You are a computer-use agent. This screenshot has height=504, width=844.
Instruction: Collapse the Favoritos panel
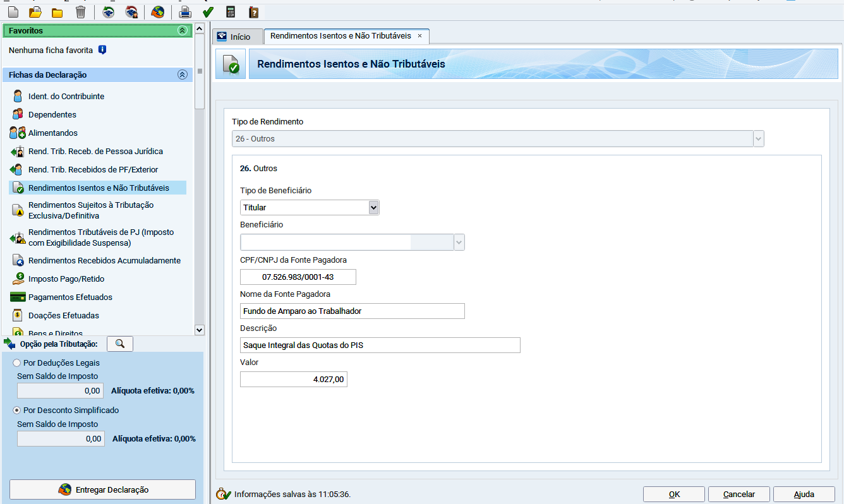[183, 30]
